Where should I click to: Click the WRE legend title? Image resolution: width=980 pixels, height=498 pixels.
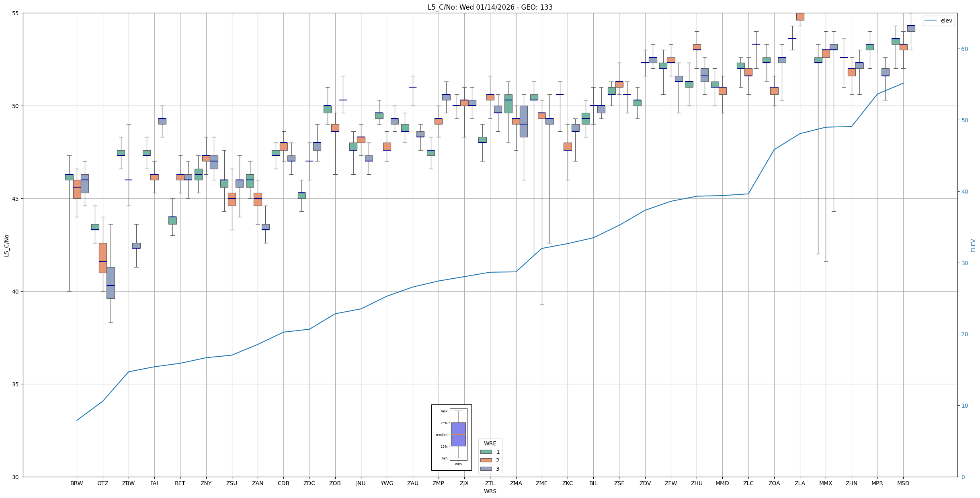490,443
